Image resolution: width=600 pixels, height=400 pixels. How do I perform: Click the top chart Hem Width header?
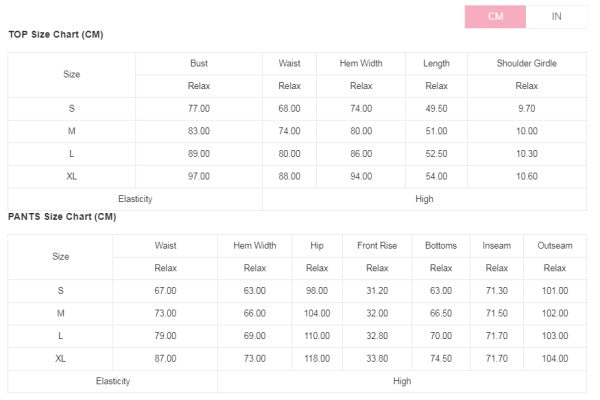click(x=361, y=64)
